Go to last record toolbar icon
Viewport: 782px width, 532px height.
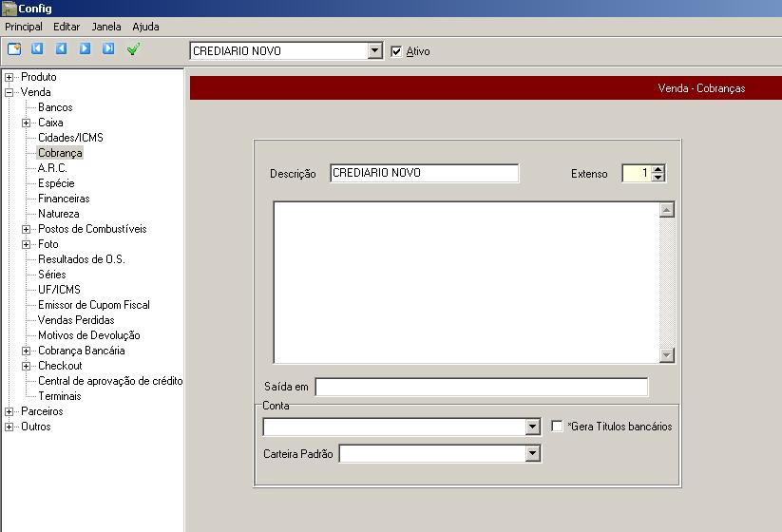(108, 48)
